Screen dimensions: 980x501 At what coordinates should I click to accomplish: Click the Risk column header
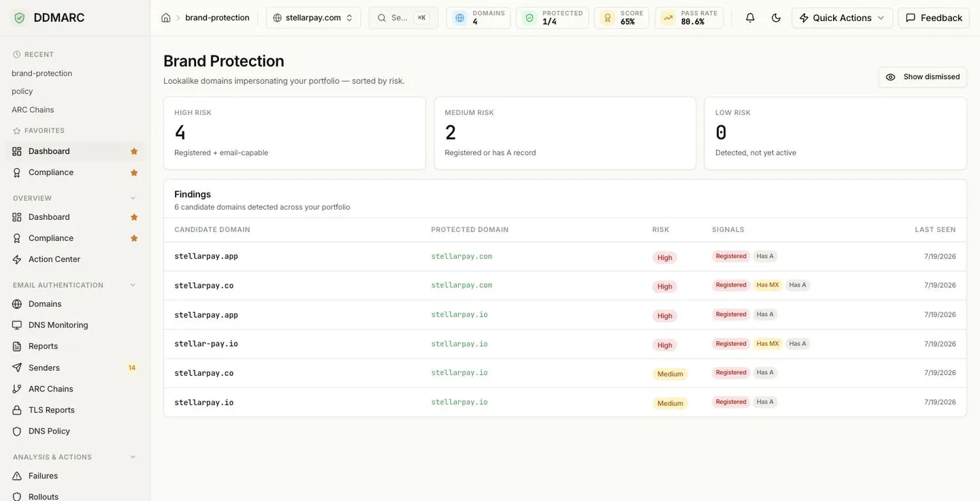point(661,230)
